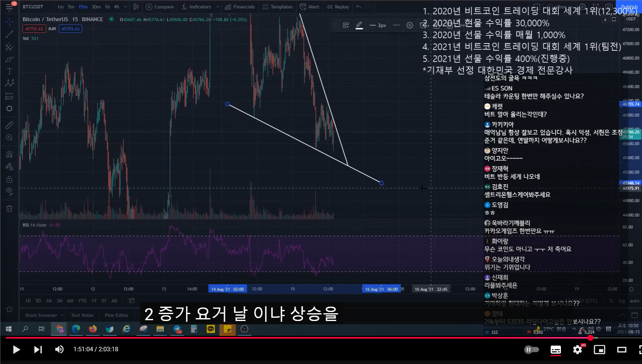Open the Indicators dialog
The height and width of the screenshot is (364, 642).
click(196, 7)
